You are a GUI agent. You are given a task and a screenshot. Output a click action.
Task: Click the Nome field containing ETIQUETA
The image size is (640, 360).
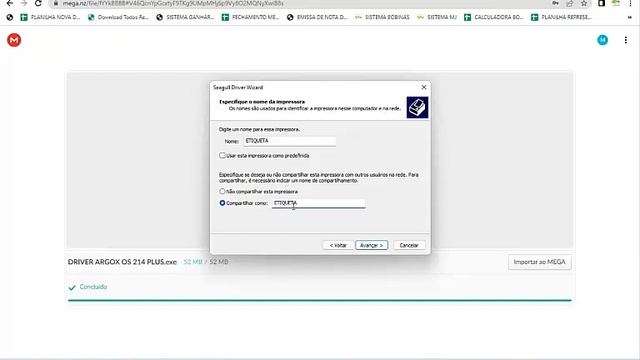(x=290, y=141)
